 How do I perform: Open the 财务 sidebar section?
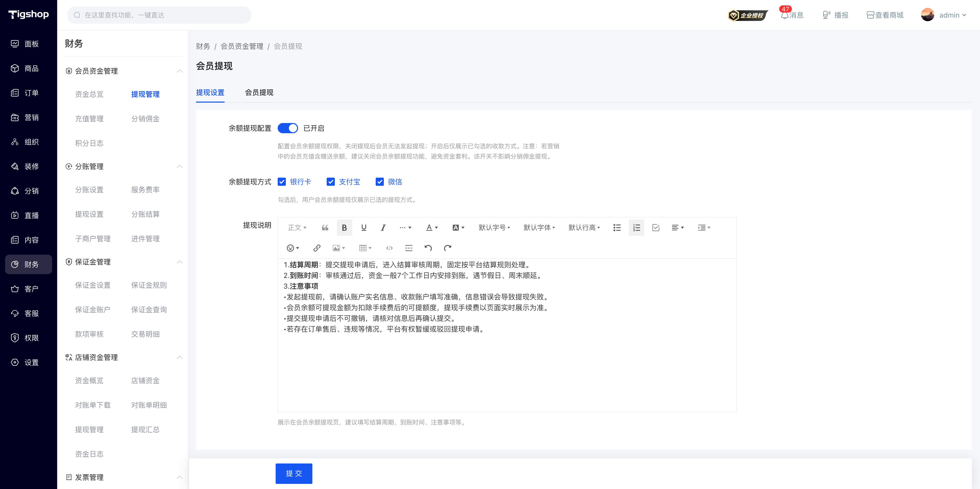(29, 264)
